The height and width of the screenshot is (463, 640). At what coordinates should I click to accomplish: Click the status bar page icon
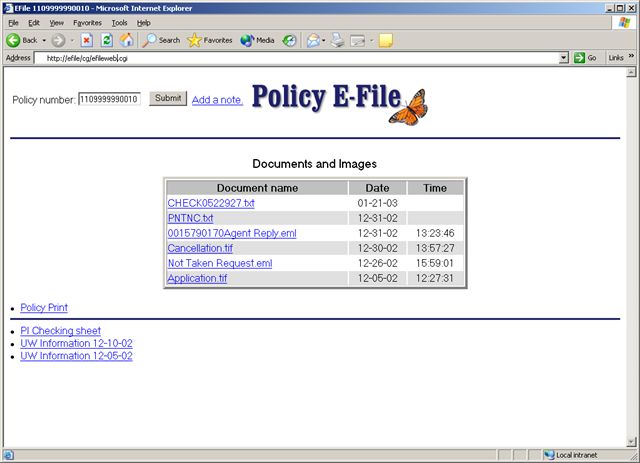pos(9,455)
